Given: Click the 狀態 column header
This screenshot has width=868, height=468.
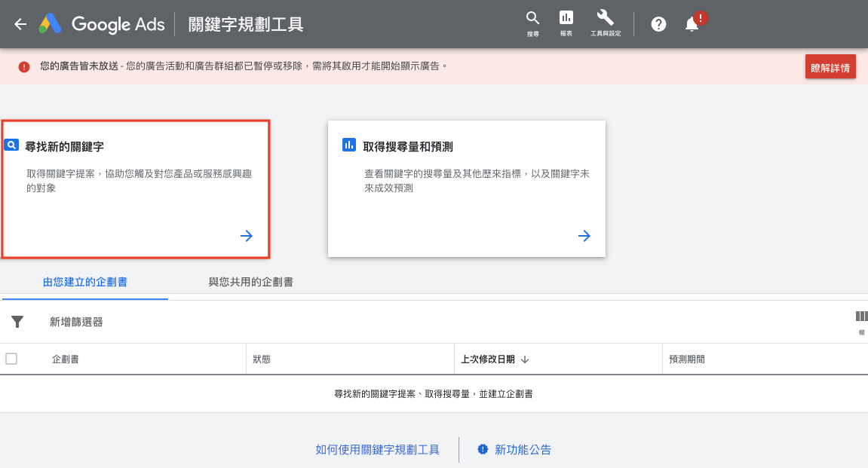Looking at the screenshot, I should (x=262, y=359).
